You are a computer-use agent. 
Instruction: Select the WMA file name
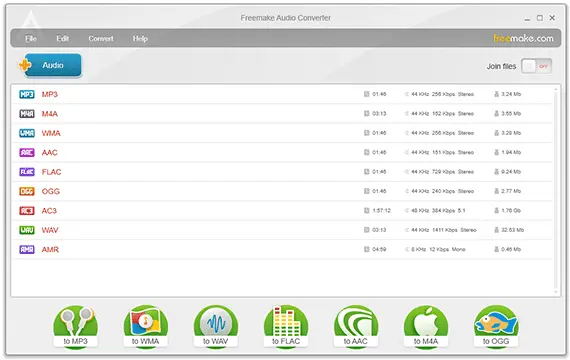[x=51, y=133]
